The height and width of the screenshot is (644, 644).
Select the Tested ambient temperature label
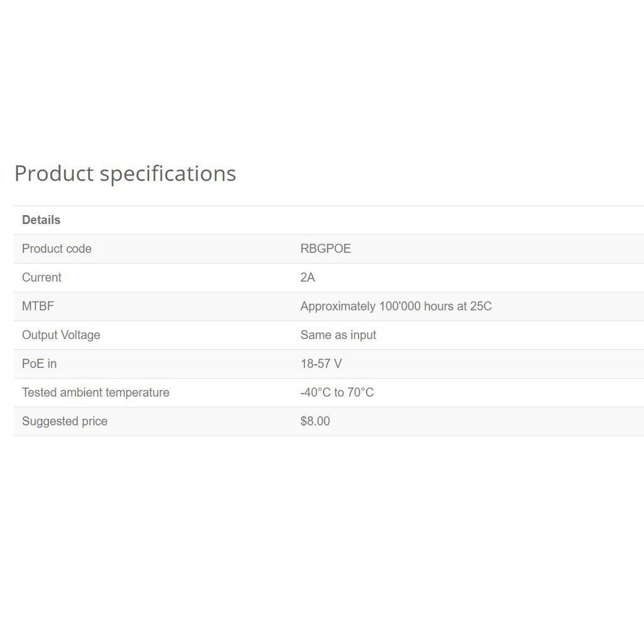[96, 392]
